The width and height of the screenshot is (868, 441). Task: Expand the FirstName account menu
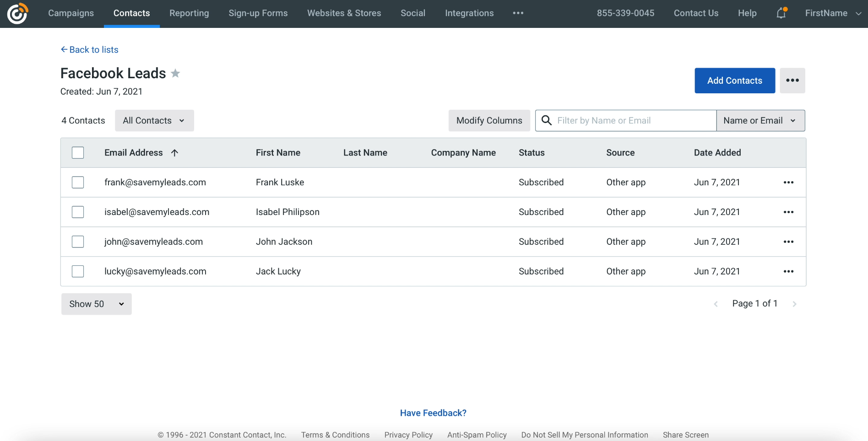[x=833, y=13]
